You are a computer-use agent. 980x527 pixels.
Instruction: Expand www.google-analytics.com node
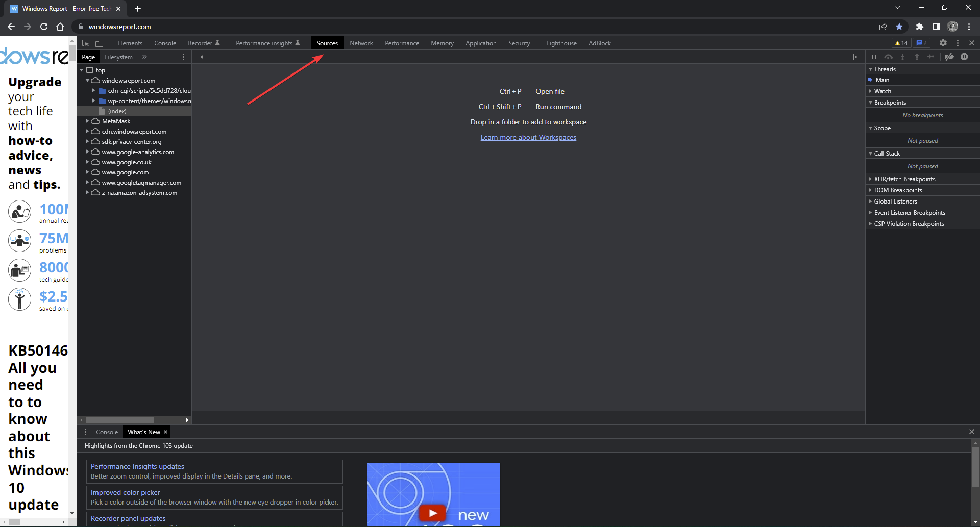pos(87,152)
